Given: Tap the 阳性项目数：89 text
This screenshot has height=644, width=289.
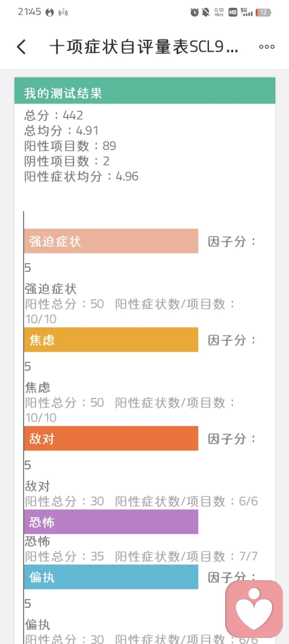Looking at the screenshot, I should (70, 146).
